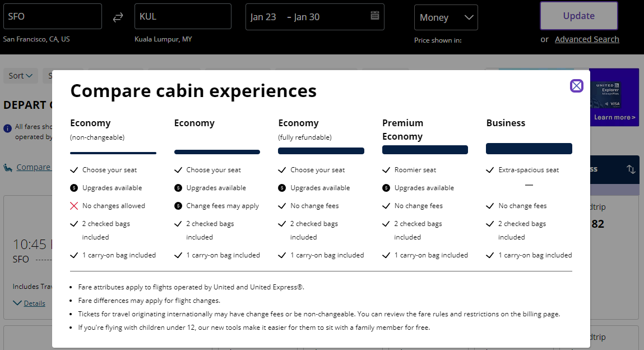Click Premium Economy Upgrades available dollar icon
The width and height of the screenshot is (644, 350).
pyautogui.click(x=386, y=188)
